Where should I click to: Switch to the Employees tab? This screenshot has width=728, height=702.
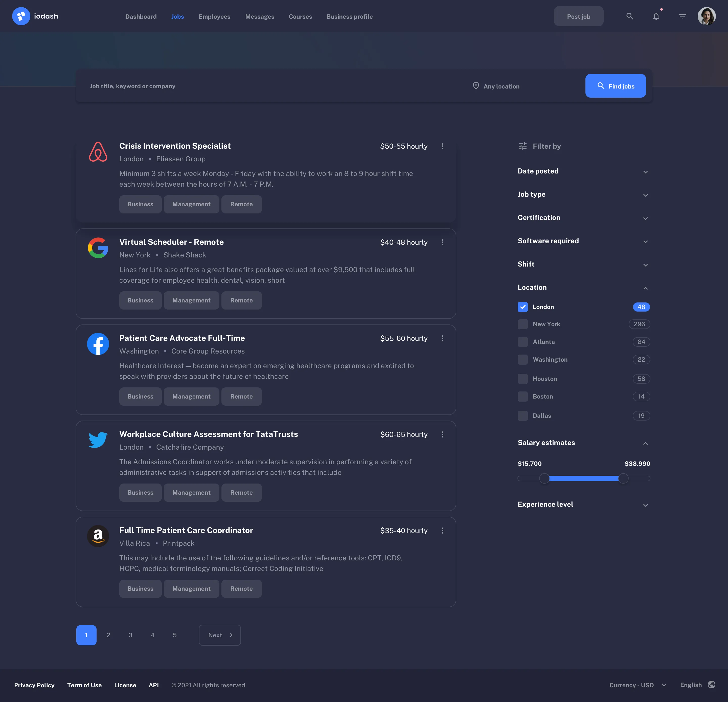[214, 16]
